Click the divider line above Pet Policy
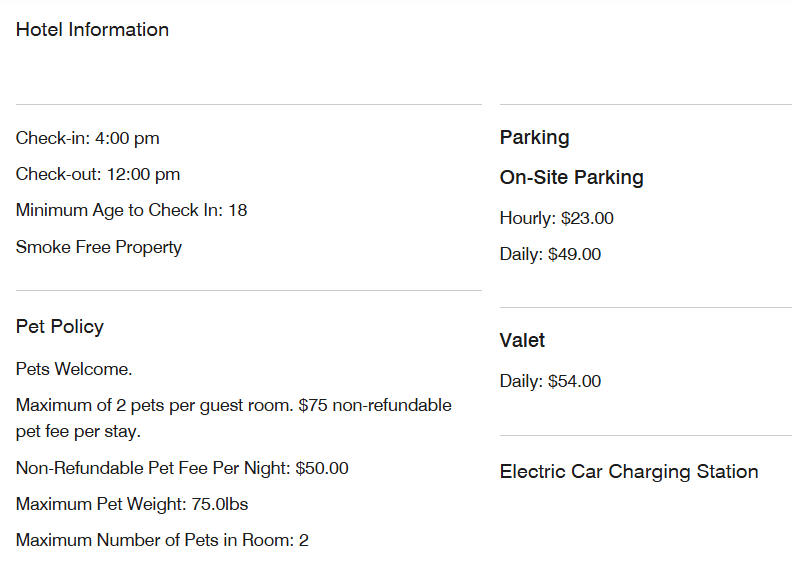 [x=248, y=291]
